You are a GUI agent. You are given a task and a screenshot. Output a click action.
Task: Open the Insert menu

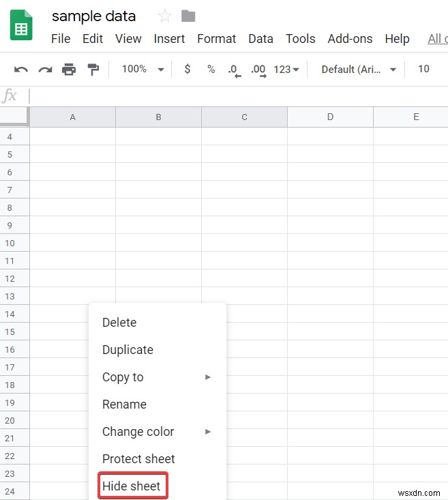(169, 39)
